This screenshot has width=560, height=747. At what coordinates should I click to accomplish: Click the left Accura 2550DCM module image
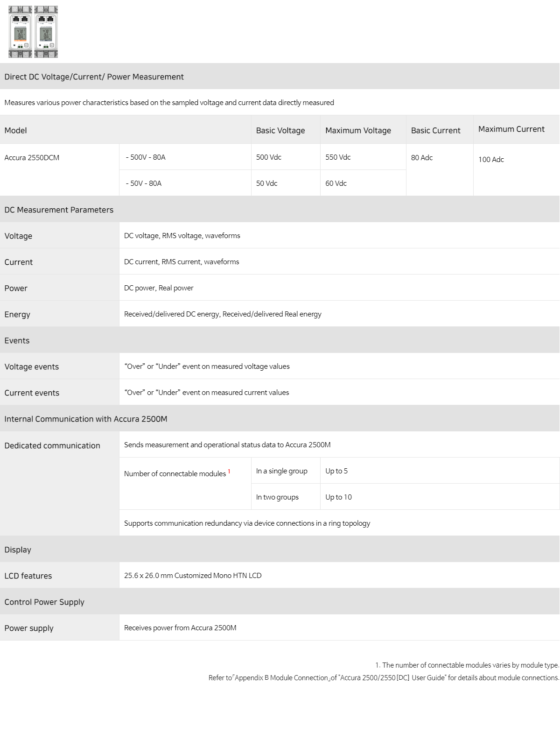click(21, 32)
